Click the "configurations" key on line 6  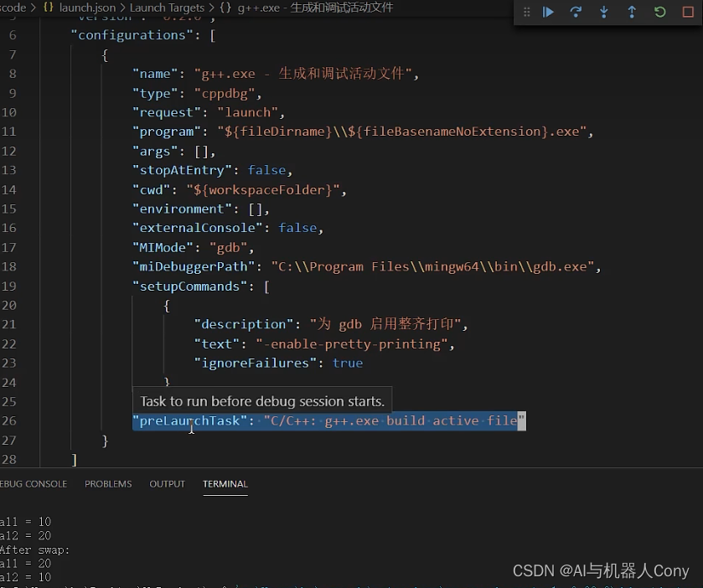point(132,35)
